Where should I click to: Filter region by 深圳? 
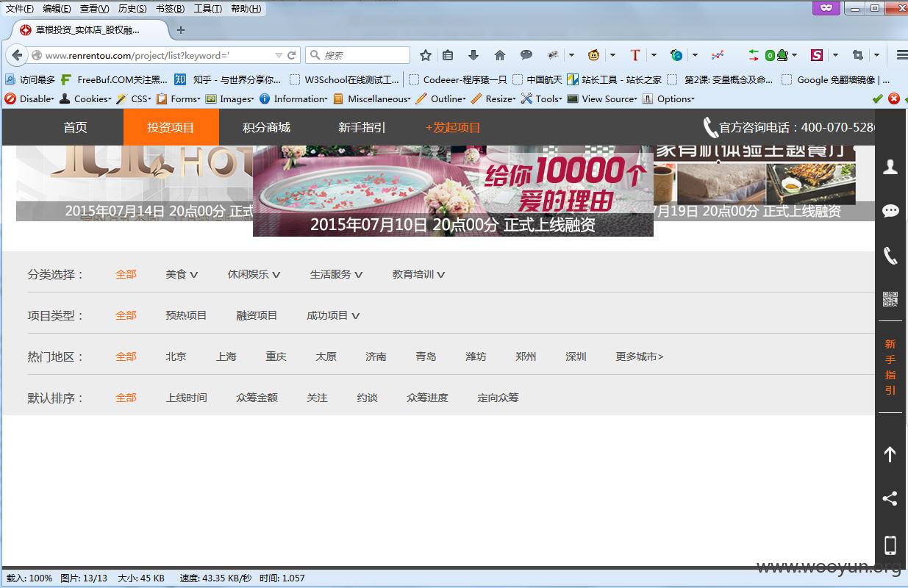coord(576,356)
